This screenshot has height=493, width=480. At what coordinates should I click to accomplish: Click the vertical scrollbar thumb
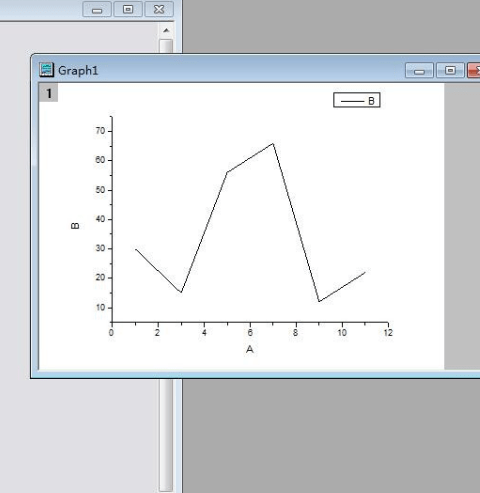[x=166, y=46]
